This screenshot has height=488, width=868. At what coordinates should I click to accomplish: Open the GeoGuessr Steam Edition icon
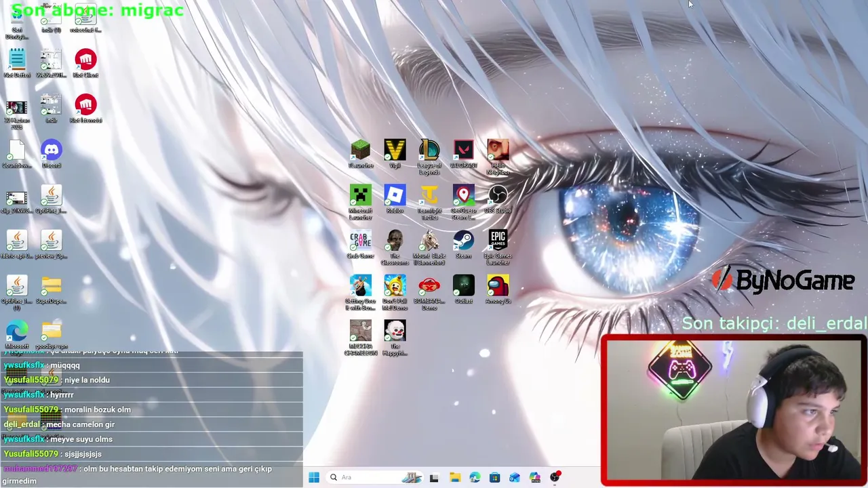[x=464, y=195]
